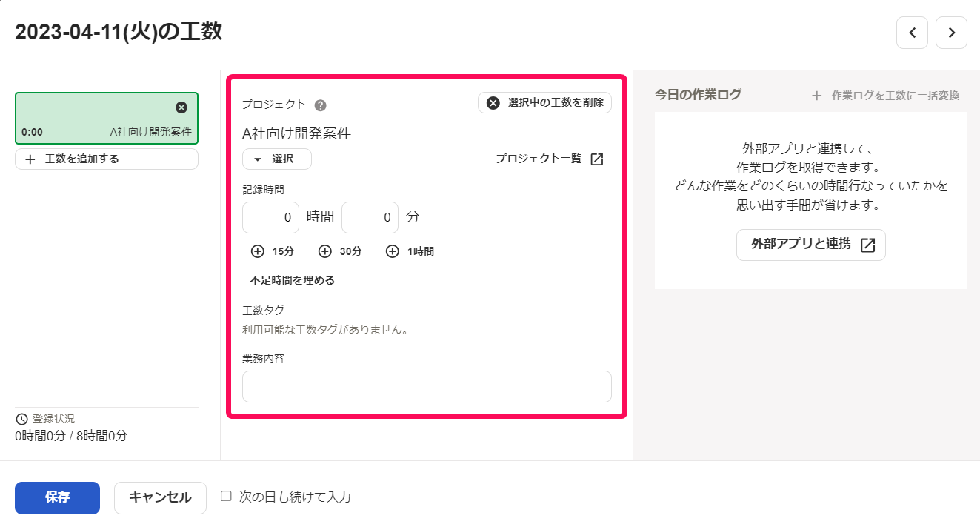
Task: Add 1時間 to the recorded time
Action: 410,251
